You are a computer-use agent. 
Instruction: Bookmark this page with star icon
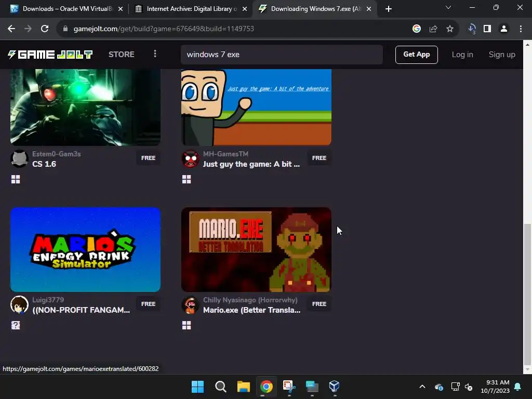(450, 29)
